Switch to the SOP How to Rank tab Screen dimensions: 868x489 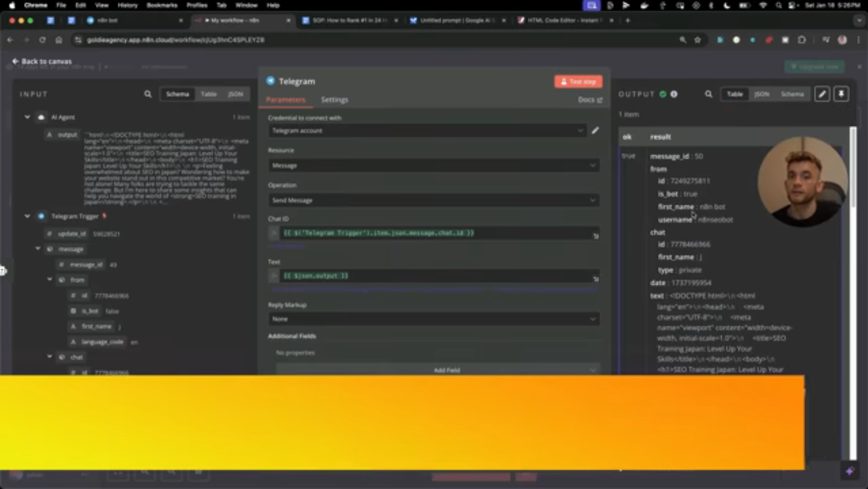(x=350, y=20)
